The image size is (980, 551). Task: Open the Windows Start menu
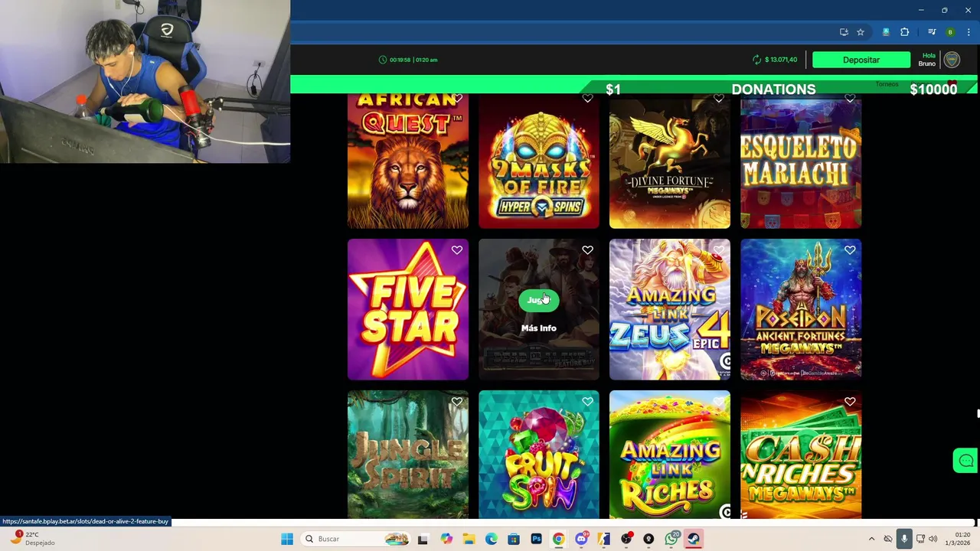coord(287,539)
